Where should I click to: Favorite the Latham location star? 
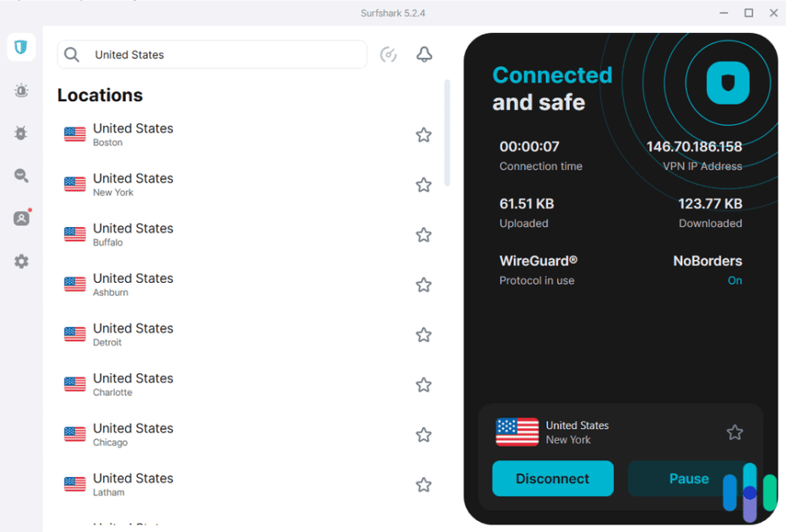(x=423, y=484)
